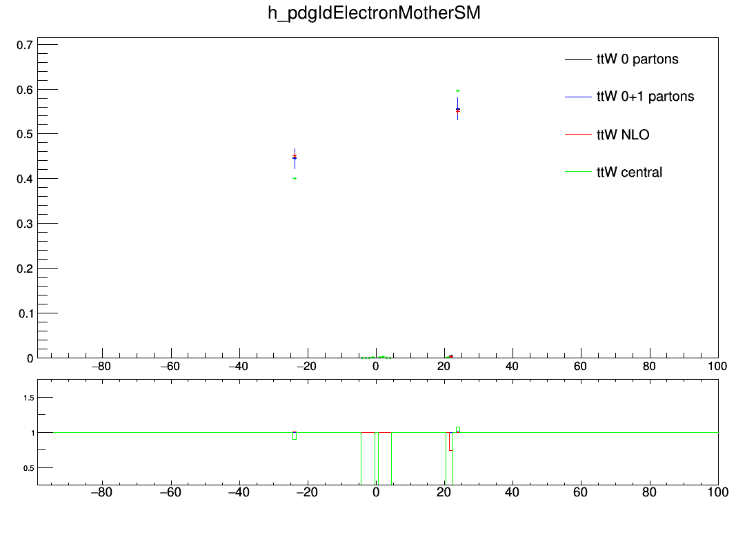Click the y-axis label 0.2 in upper plot
The height and width of the screenshot is (533, 756).
pos(25,269)
